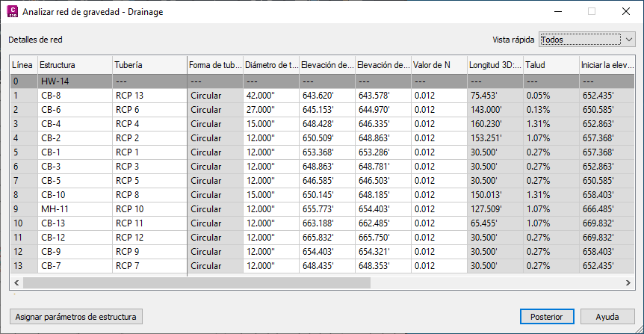This screenshot has width=644, height=334.
Task: Click diameter cell 42.000"
Action: pyautogui.click(x=271, y=96)
